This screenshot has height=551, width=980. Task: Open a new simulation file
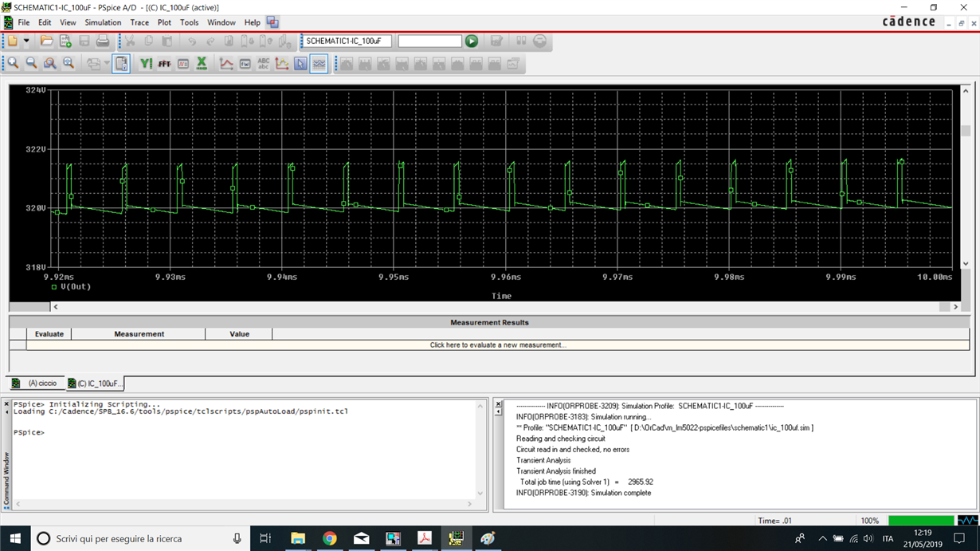(x=65, y=41)
